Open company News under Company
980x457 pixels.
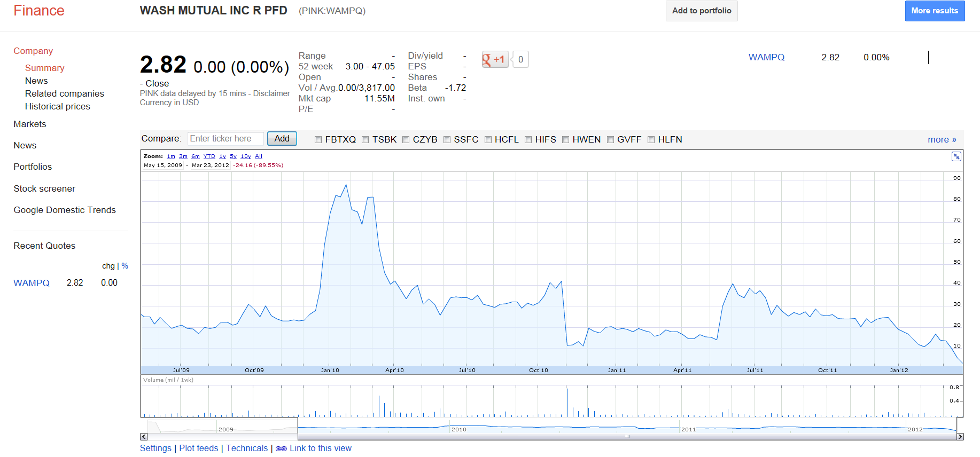tap(36, 81)
